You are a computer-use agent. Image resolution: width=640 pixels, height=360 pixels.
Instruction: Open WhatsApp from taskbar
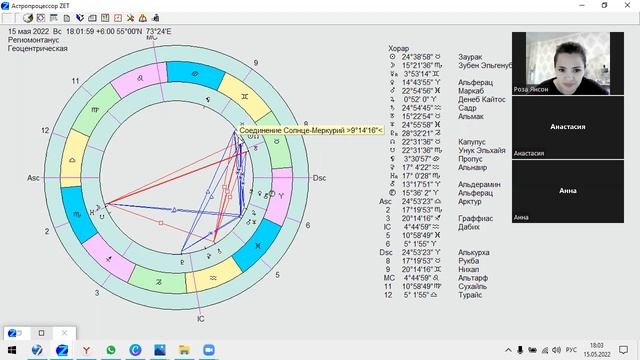[x=111, y=350]
